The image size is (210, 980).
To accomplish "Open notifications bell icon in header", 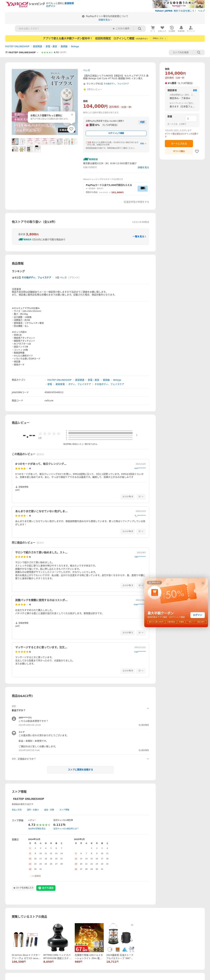I will 181,29.
